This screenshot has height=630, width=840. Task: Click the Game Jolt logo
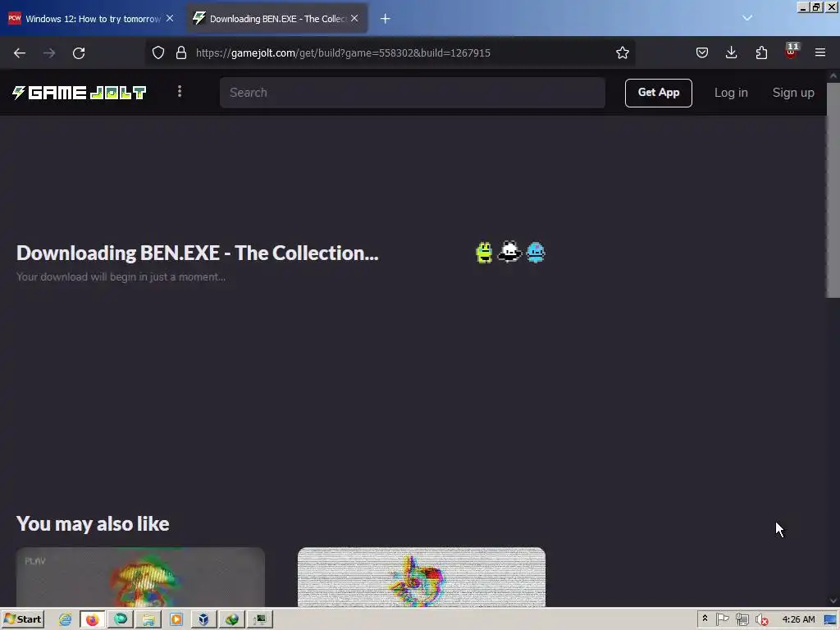point(80,93)
